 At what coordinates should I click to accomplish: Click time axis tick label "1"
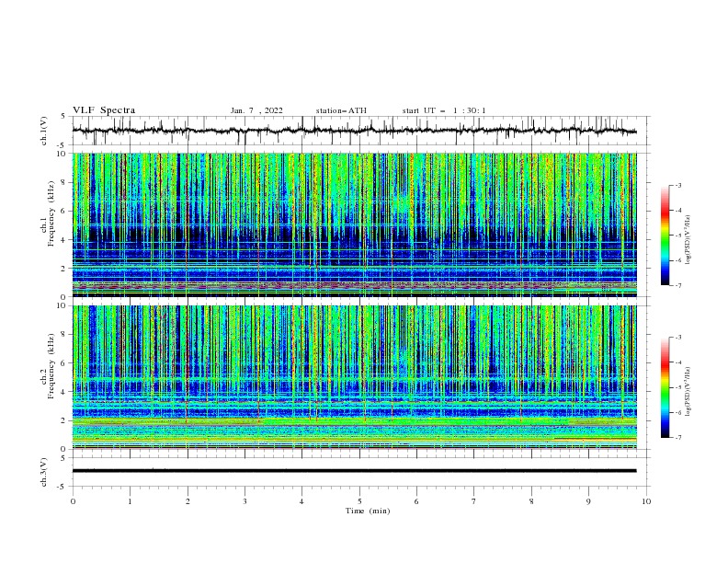130,501
